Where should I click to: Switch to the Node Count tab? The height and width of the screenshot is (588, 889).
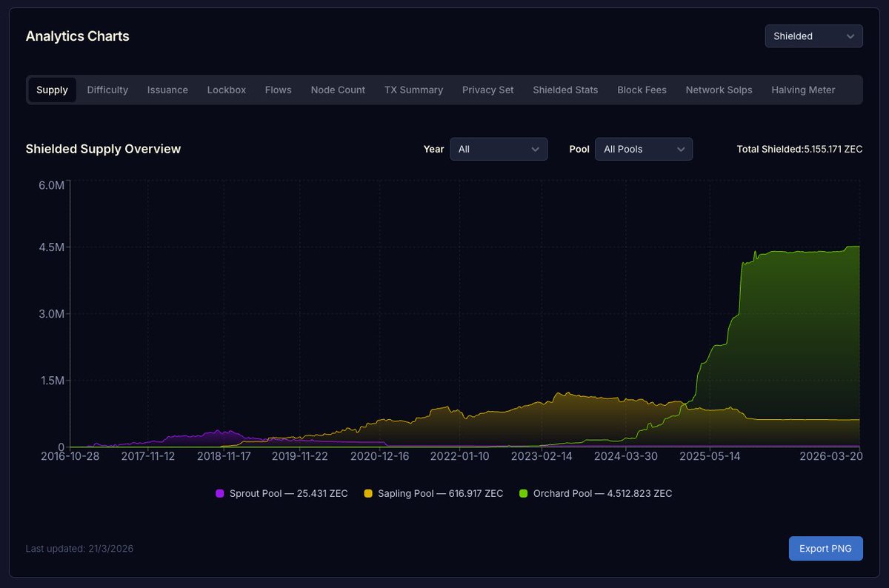(338, 90)
